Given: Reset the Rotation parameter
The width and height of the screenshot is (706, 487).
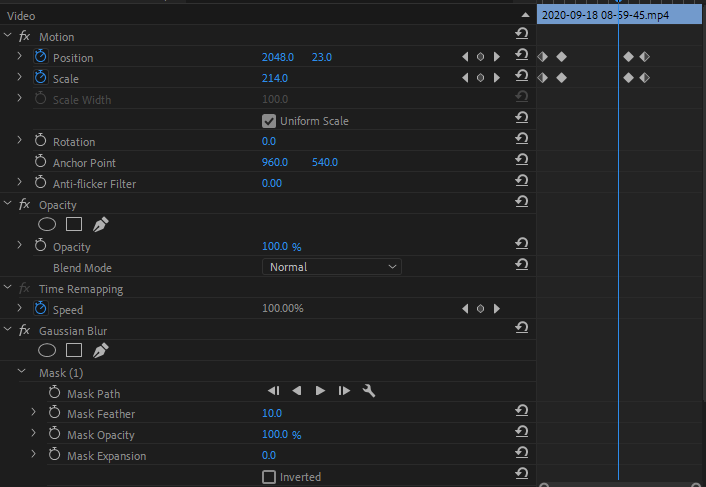Looking at the screenshot, I should pos(521,139).
